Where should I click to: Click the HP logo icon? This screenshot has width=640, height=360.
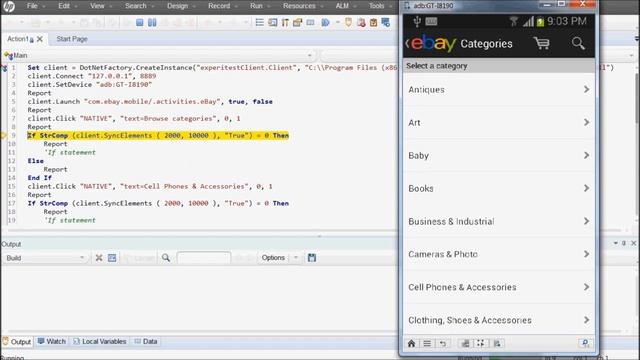click(x=9, y=6)
